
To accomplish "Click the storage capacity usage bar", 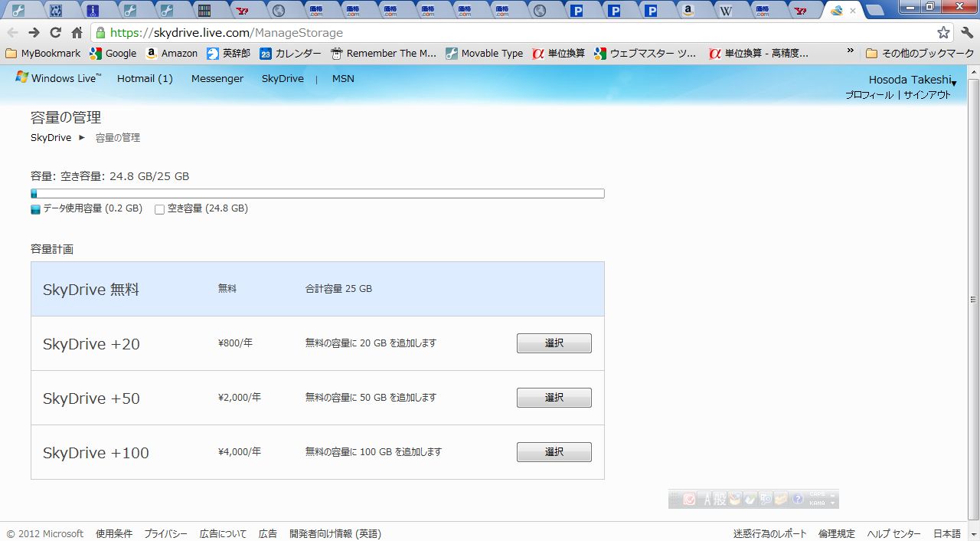I will click(x=318, y=194).
